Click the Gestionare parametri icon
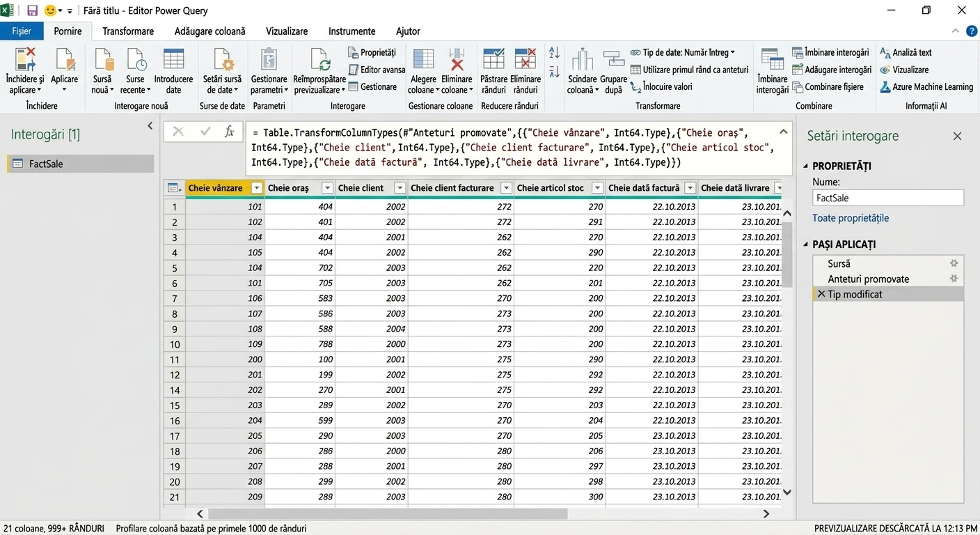980x535 pixels. tap(269, 60)
